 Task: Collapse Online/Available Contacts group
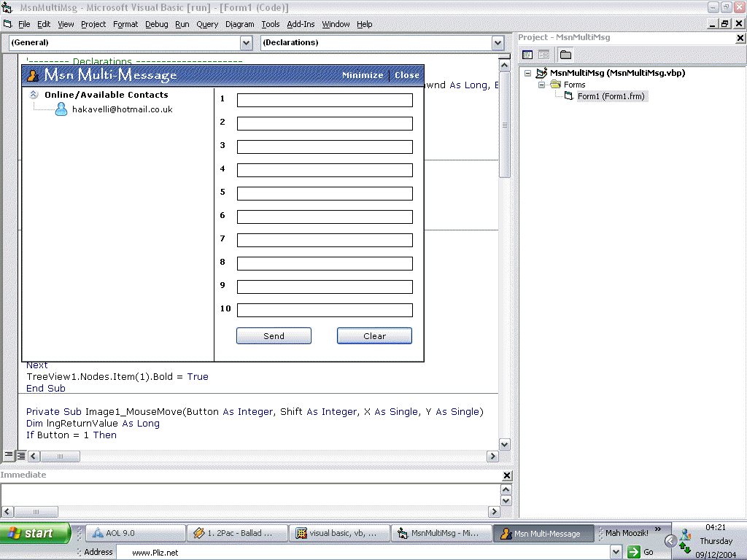34,95
